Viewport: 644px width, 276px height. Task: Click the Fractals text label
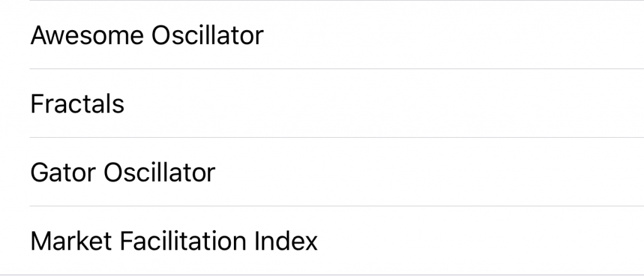77,104
